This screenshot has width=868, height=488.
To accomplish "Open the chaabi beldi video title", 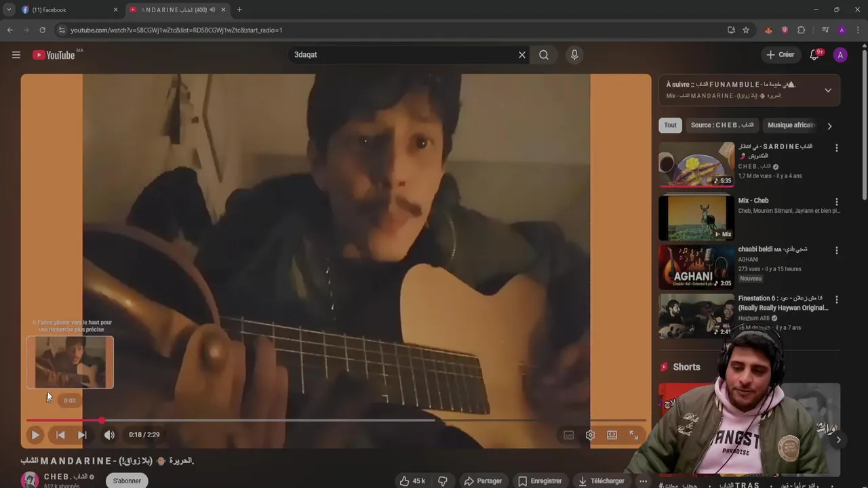I will coord(772,249).
